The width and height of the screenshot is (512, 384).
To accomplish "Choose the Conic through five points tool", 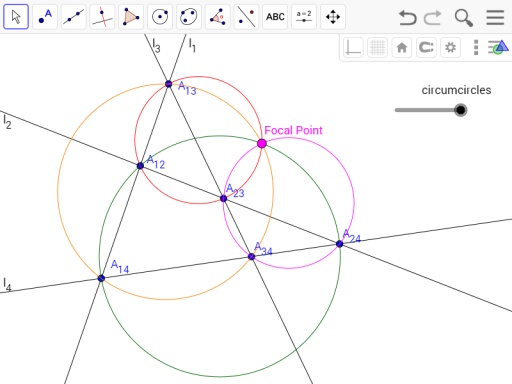I will click(189, 17).
